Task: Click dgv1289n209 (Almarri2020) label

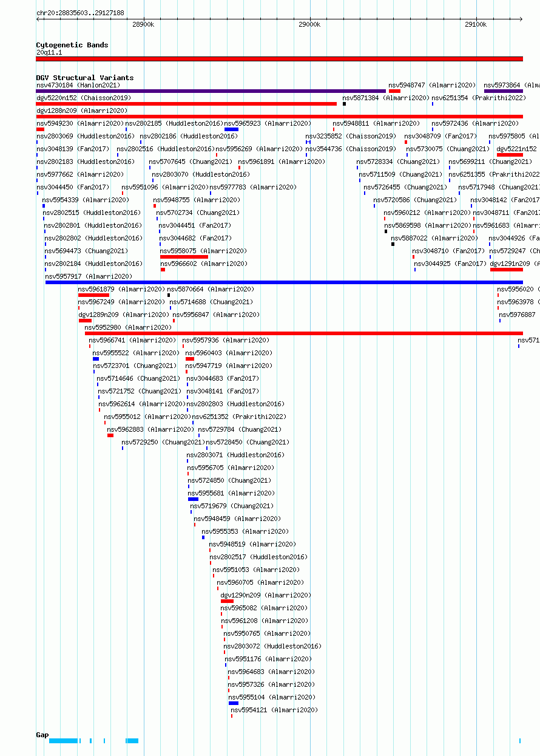Action: (124, 315)
